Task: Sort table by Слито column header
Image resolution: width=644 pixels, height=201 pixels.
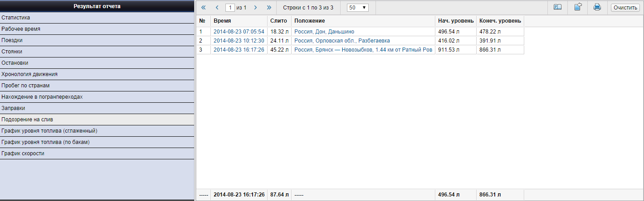Action: [x=278, y=21]
